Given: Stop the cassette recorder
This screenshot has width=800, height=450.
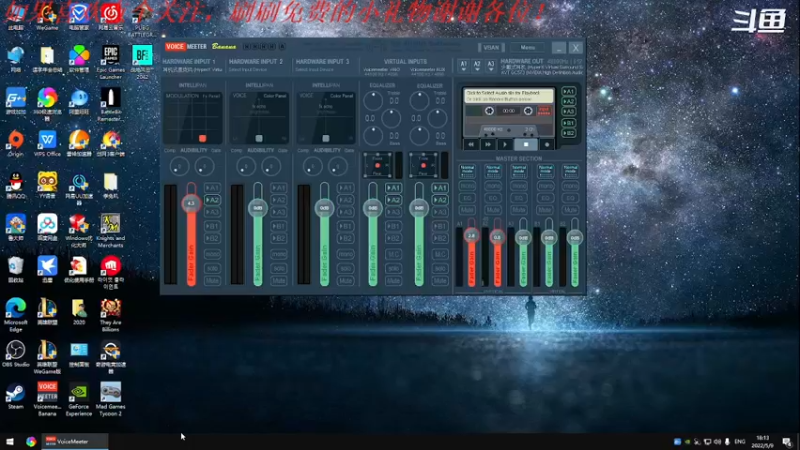Looking at the screenshot, I should tap(526, 144).
